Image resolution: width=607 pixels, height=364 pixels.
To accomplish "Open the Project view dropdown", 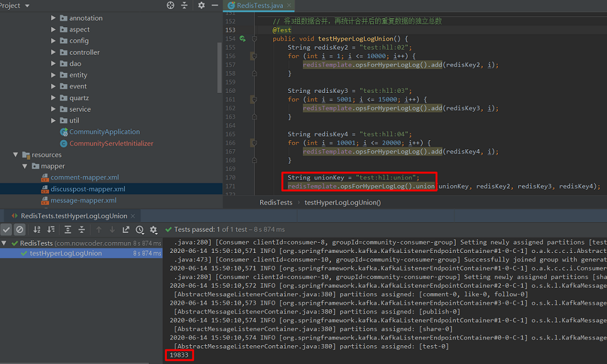I will 27,6.
